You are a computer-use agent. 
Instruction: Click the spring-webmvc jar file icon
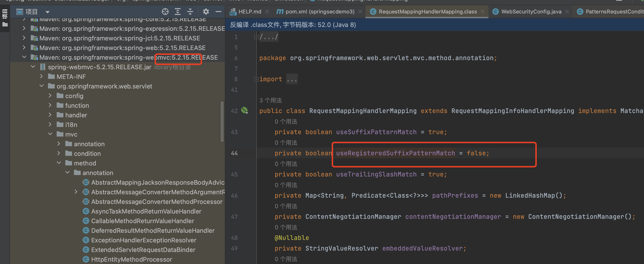pyautogui.click(x=43, y=67)
